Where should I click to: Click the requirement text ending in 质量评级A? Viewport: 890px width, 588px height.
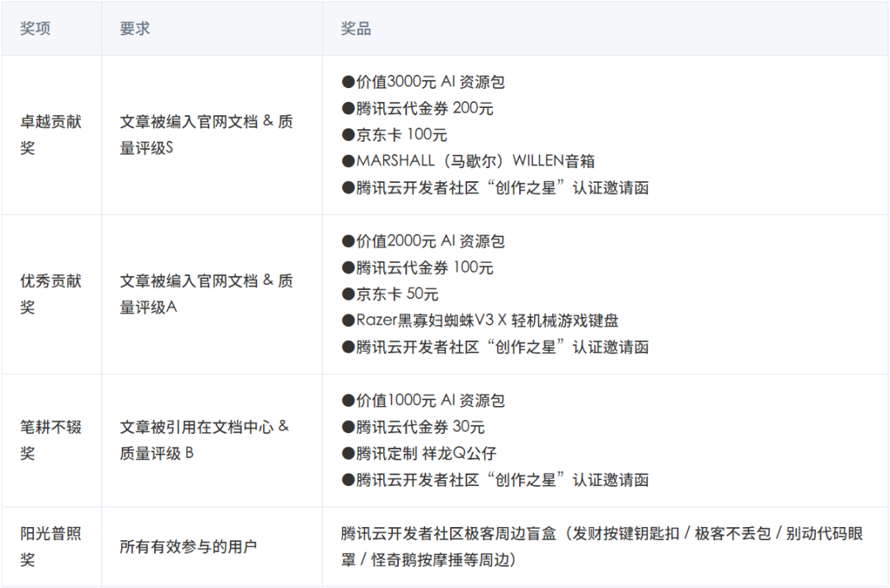pos(207,294)
